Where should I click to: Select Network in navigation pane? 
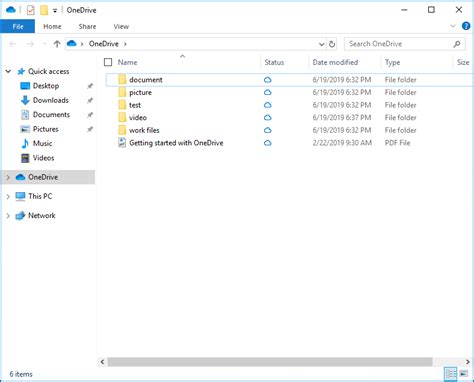click(x=42, y=215)
